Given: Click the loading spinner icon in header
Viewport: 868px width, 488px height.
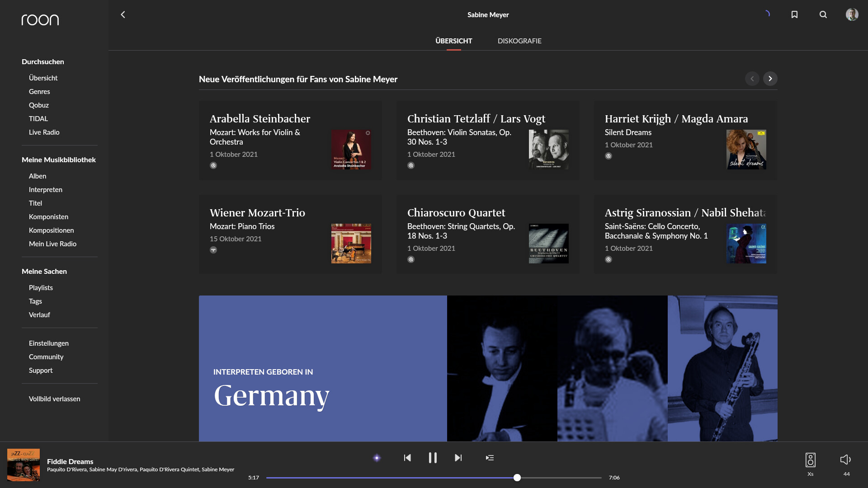Looking at the screenshot, I should click(767, 14).
